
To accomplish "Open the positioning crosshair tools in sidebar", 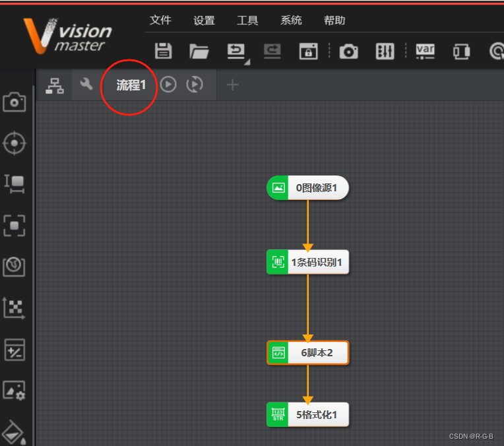I will tap(14, 143).
